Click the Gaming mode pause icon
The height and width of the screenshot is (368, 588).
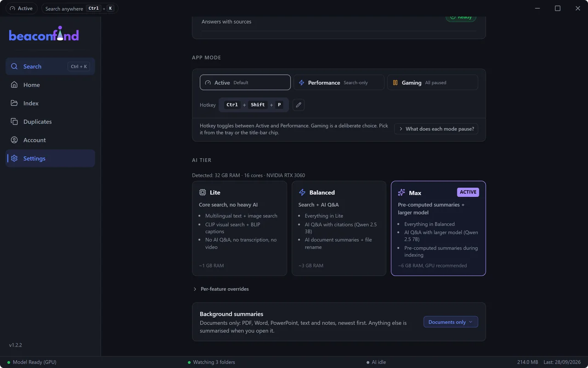(x=395, y=83)
